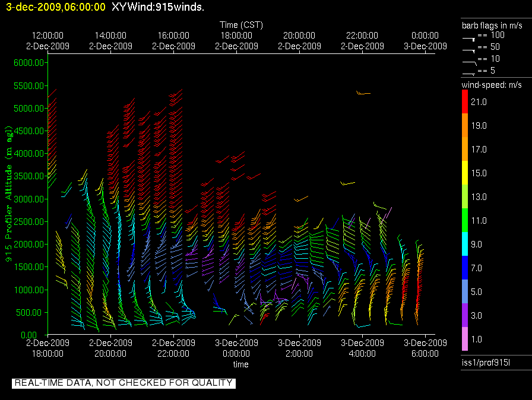This screenshot has height=400, width=532.
Task: Click the '2000.00' altitude tick label
Action: [29, 245]
